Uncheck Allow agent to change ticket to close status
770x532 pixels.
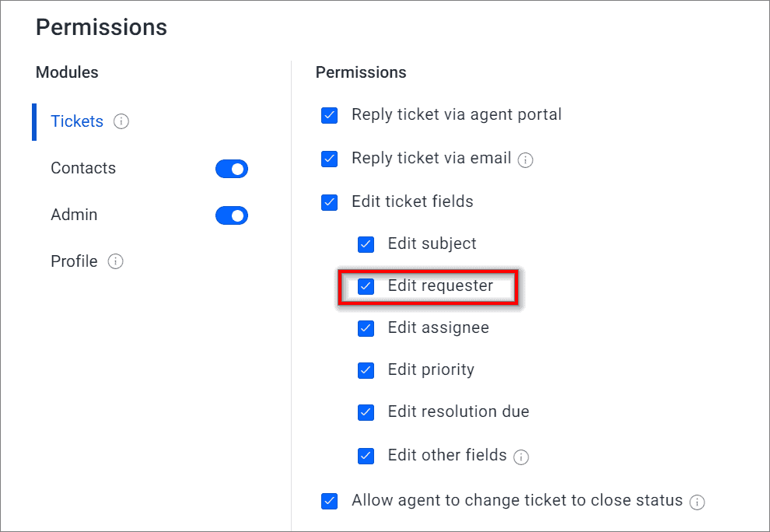coord(330,502)
